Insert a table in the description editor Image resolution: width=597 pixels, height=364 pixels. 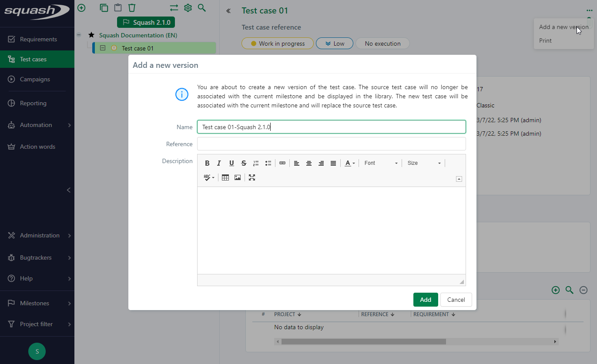coord(225,177)
